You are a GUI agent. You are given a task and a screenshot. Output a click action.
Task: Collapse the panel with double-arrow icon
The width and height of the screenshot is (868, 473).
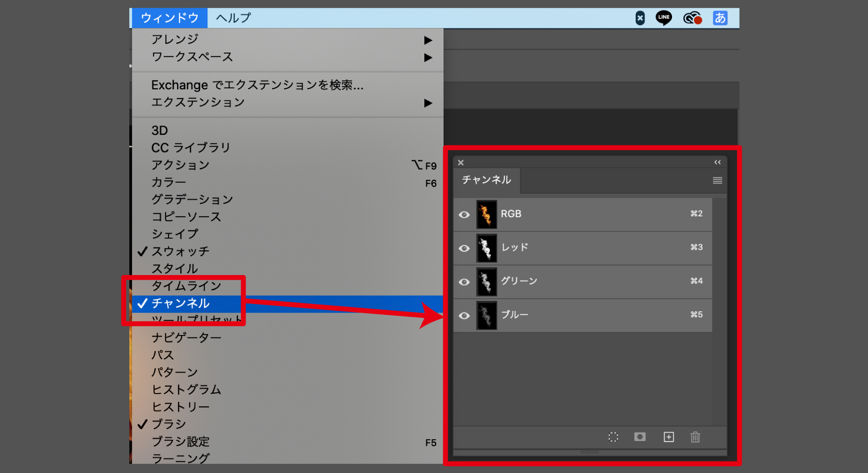coord(717,162)
